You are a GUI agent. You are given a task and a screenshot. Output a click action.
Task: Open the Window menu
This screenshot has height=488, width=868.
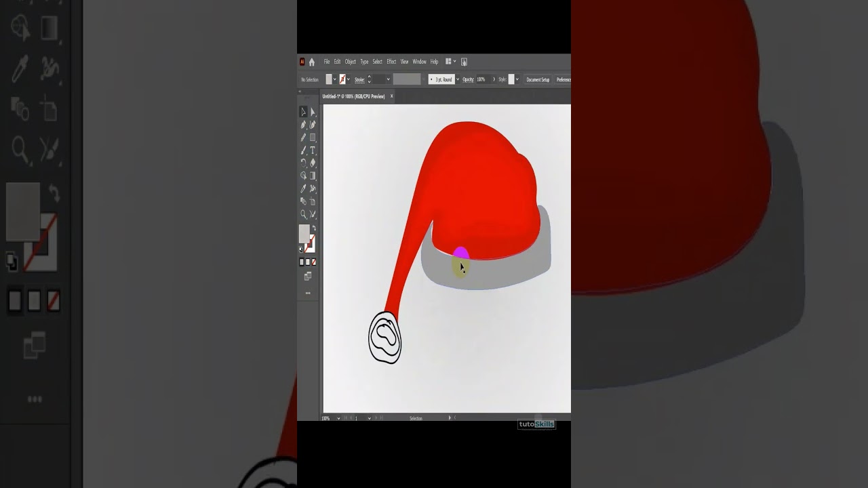(419, 62)
